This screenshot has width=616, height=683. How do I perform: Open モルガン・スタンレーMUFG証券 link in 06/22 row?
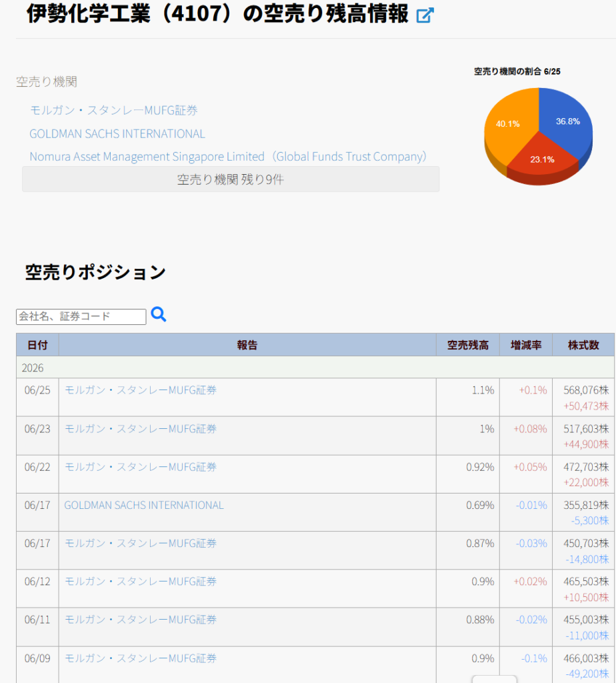click(141, 467)
